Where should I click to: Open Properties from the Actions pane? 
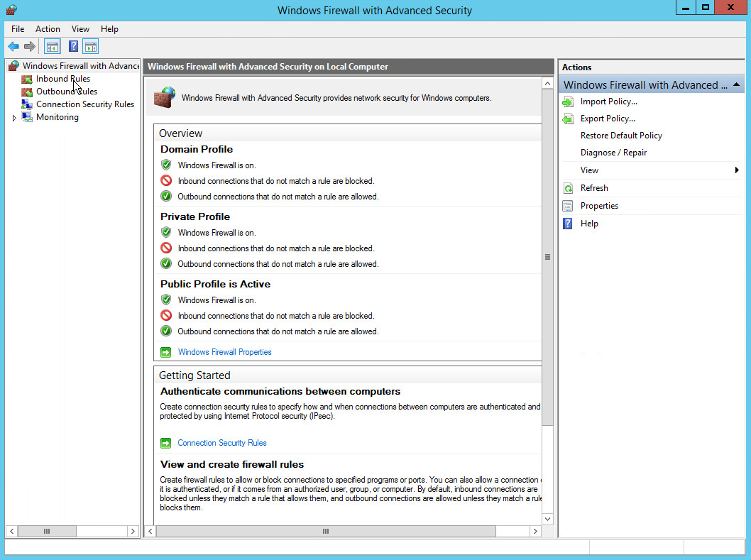tap(599, 206)
